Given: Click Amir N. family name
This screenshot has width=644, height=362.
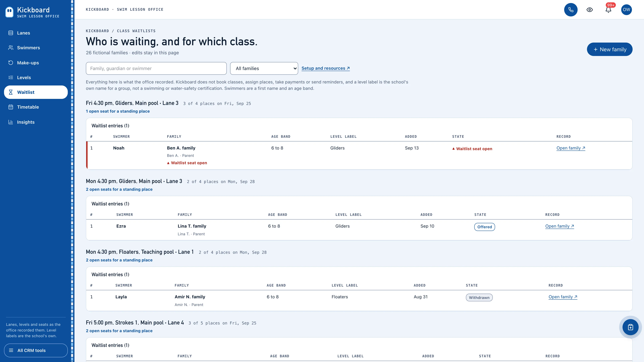Looking at the screenshot, I should [x=190, y=297].
